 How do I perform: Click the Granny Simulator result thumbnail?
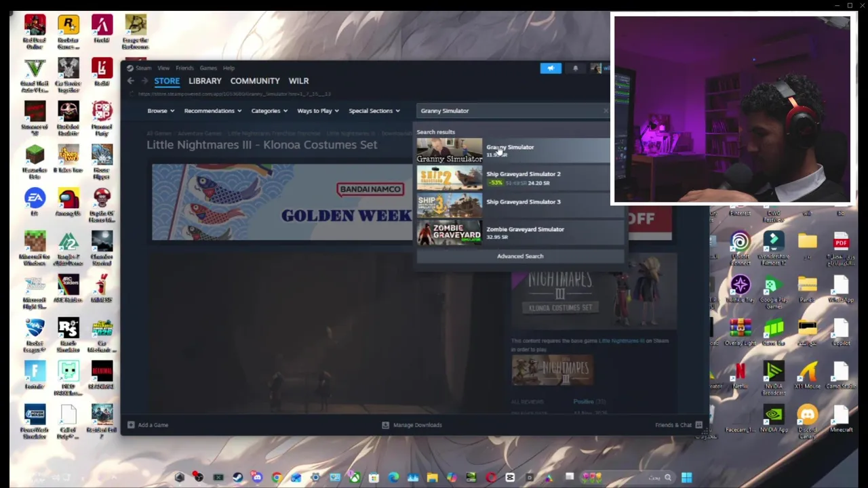pos(449,150)
